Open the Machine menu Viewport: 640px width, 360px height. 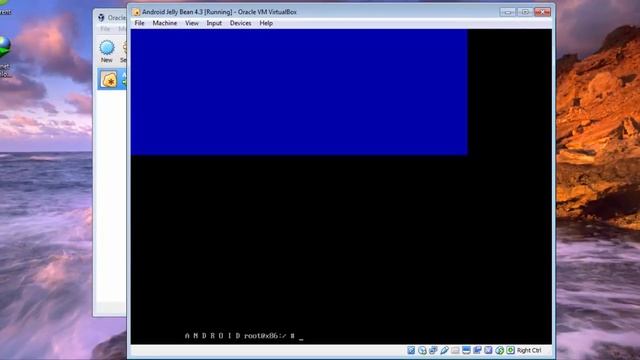[165, 23]
